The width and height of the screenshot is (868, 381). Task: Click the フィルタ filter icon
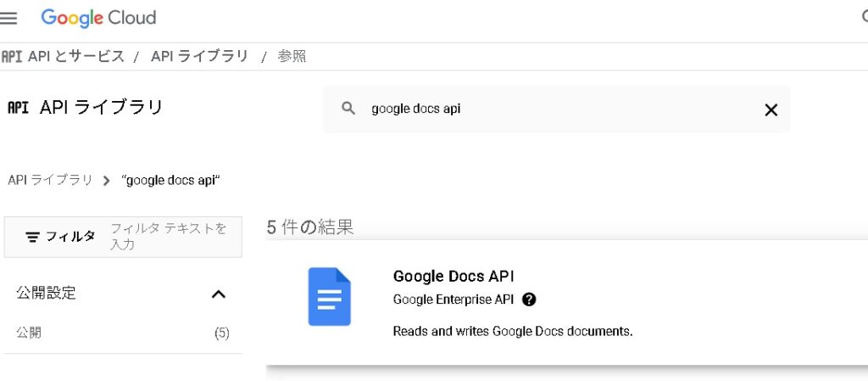point(32,237)
